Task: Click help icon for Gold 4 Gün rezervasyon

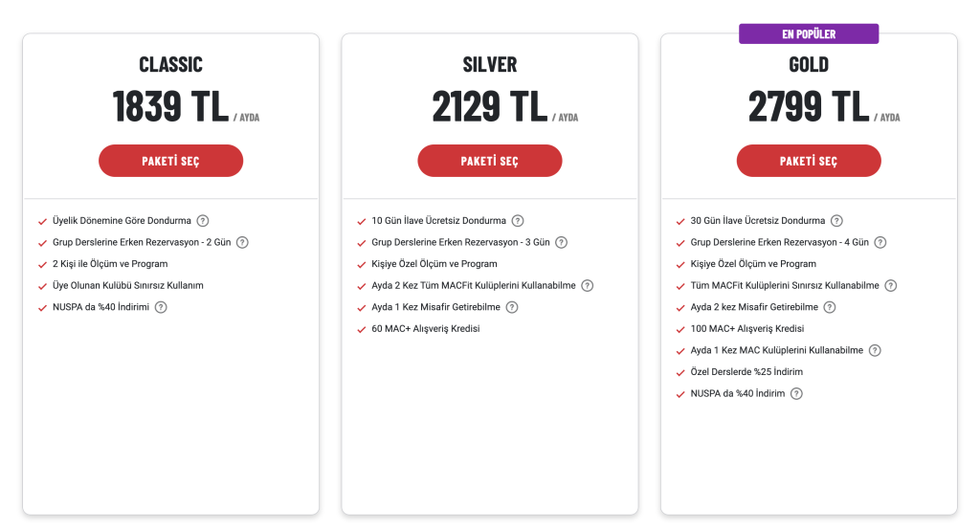Action: pos(880,242)
